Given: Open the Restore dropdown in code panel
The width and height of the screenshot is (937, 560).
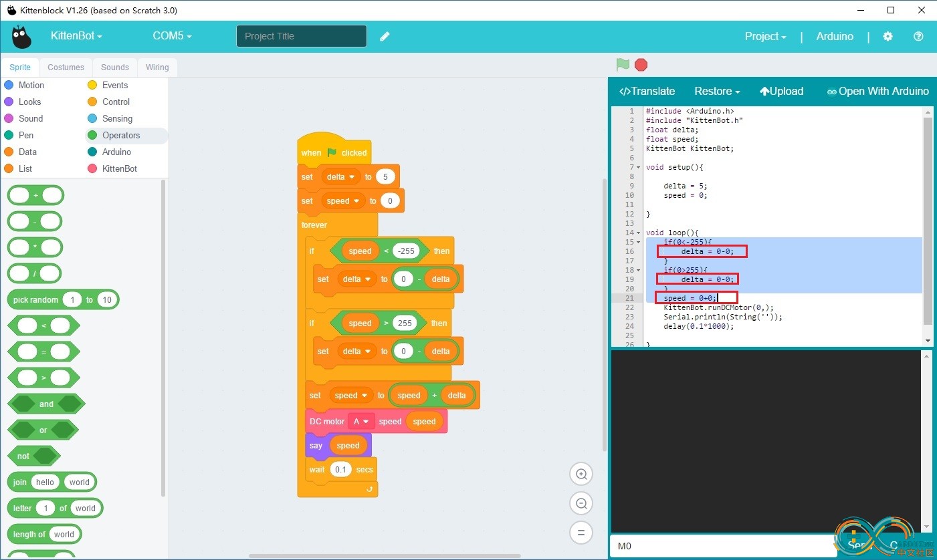Looking at the screenshot, I should pyautogui.click(x=717, y=92).
